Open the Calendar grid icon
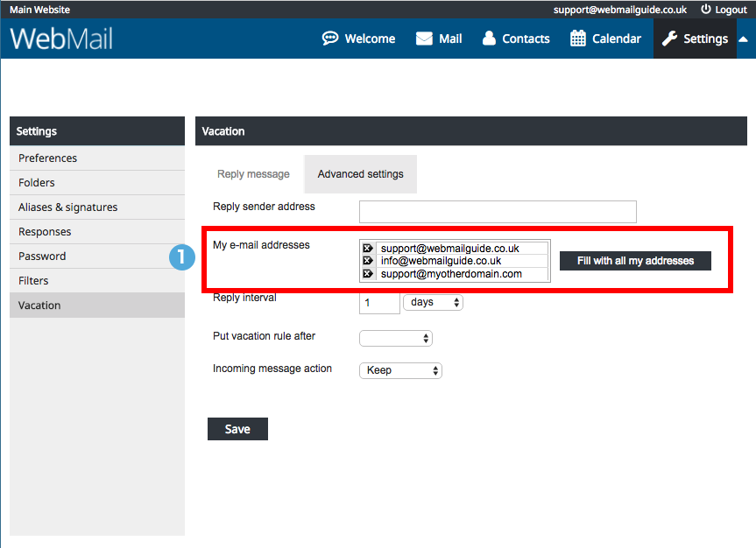The width and height of the screenshot is (756, 548). pos(577,38)
